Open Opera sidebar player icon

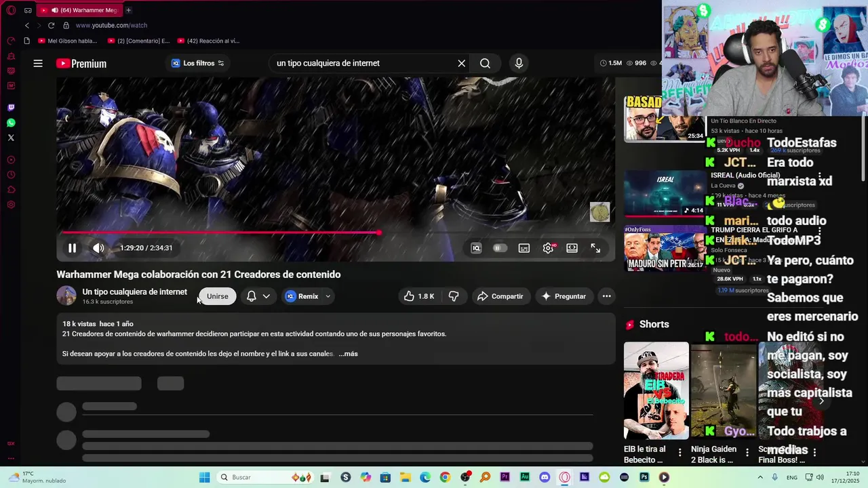pos(11,160)
